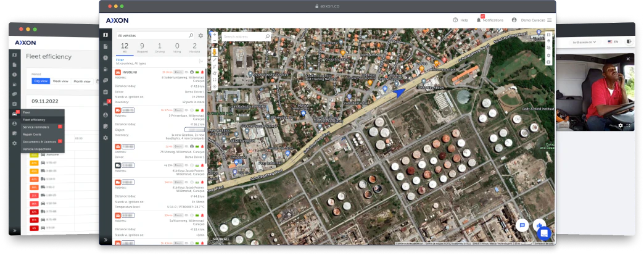
Task: Click the driver icon on HYUDLHU row
Action: (x=191, y=72)
